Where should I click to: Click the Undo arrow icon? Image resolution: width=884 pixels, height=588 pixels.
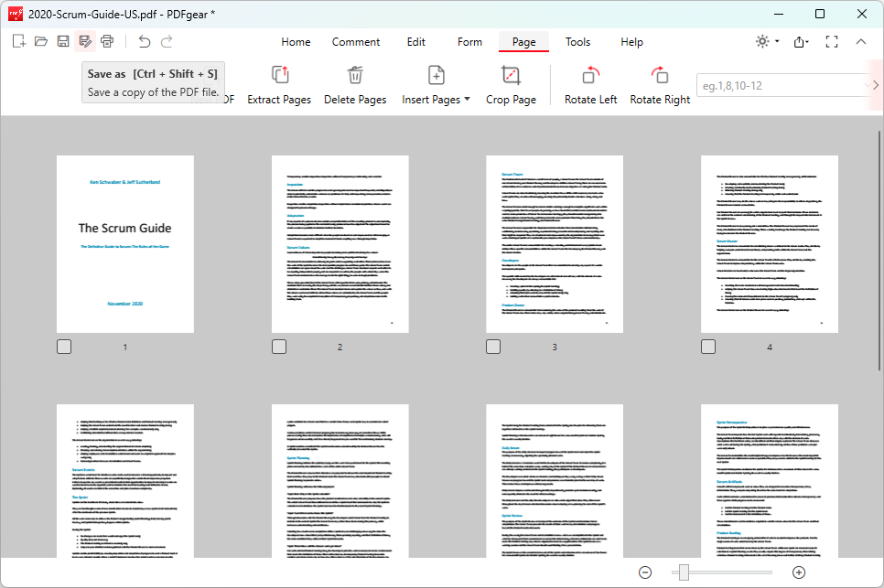pos(145,40)
